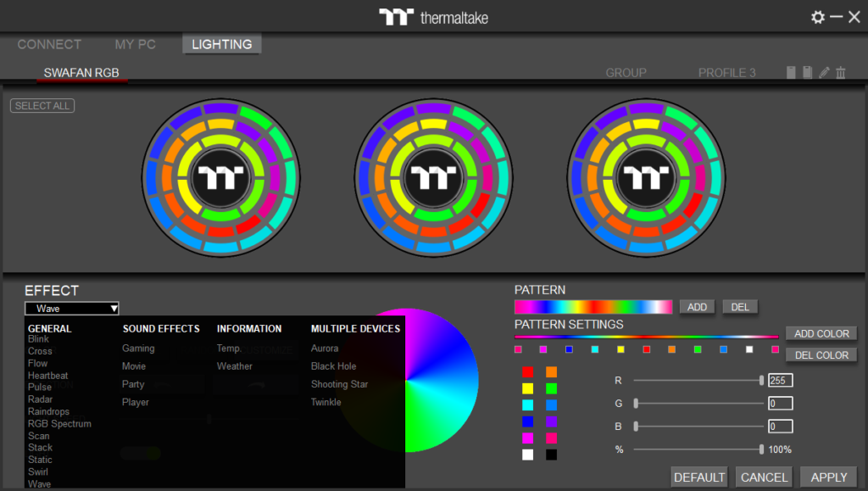The image size is (868, 491).
Task: Switch to the CONNECT tab
Action: click(x=49, y=44)
